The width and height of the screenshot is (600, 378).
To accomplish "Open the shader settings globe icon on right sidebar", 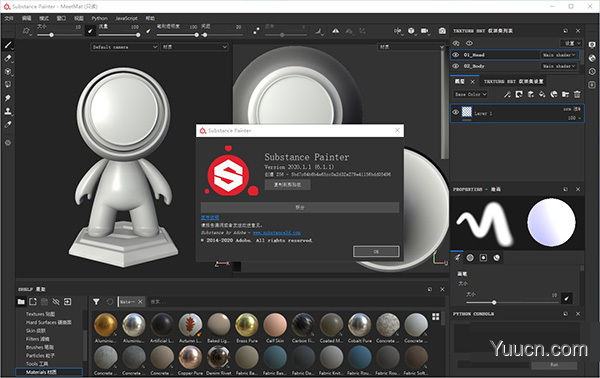I will click(592, 58).
